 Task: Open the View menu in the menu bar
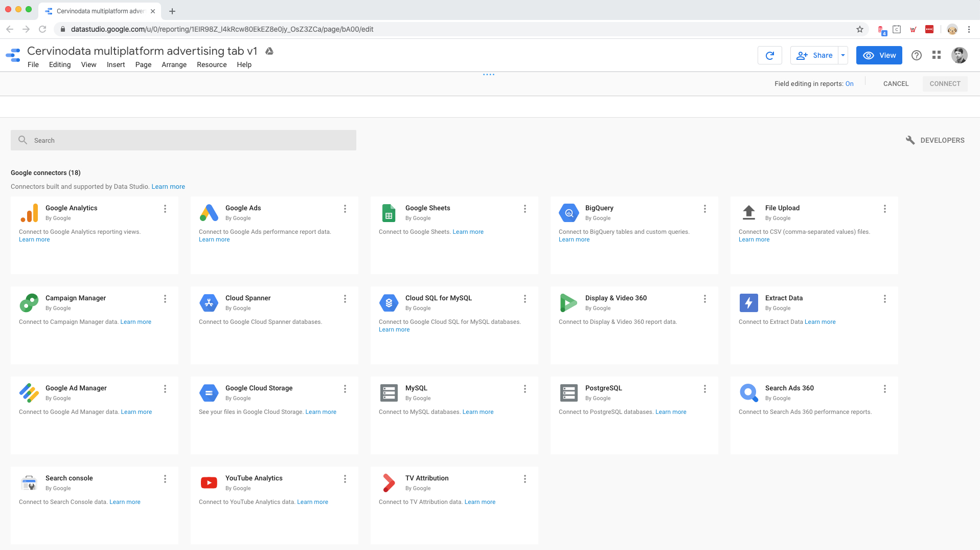(x=89, y=64)
